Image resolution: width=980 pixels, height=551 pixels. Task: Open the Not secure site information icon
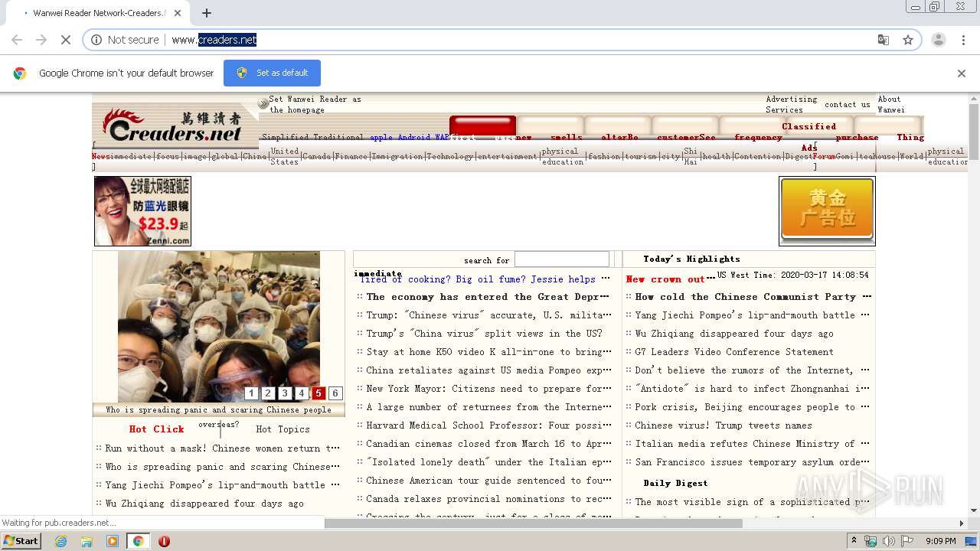point(96,40)
